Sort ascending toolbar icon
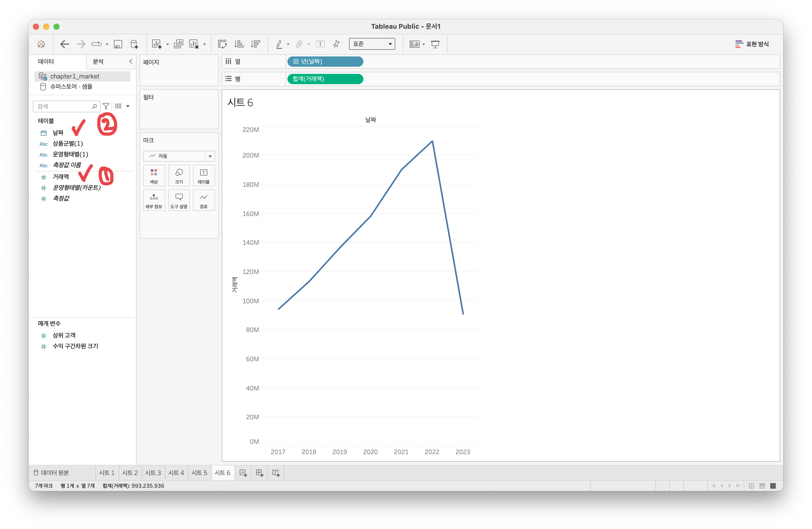 [239, 44]
